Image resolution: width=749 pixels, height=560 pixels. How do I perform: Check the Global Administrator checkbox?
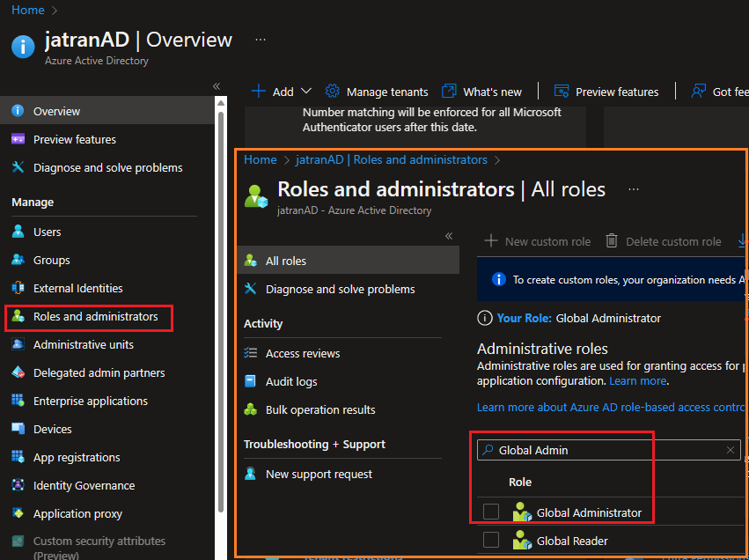(x=491, y=512)
